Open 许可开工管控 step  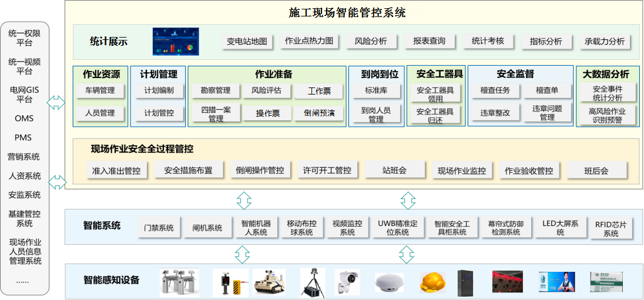327,170
